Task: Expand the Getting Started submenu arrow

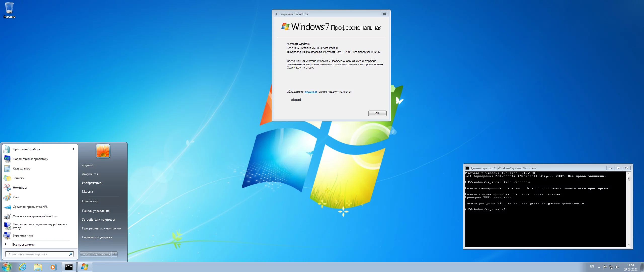Action: click(x=74, y=149)
